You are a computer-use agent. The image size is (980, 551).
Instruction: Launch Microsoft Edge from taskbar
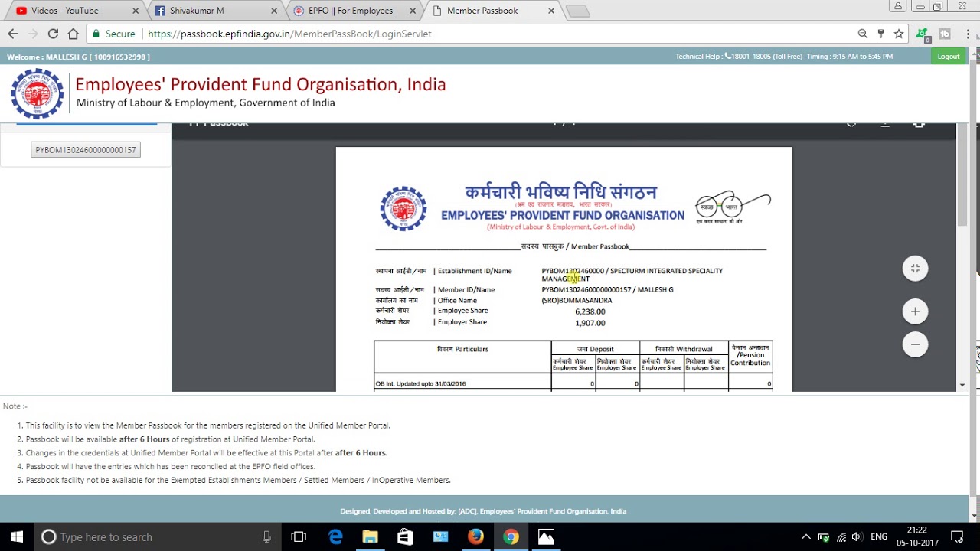tap(335, 536)
